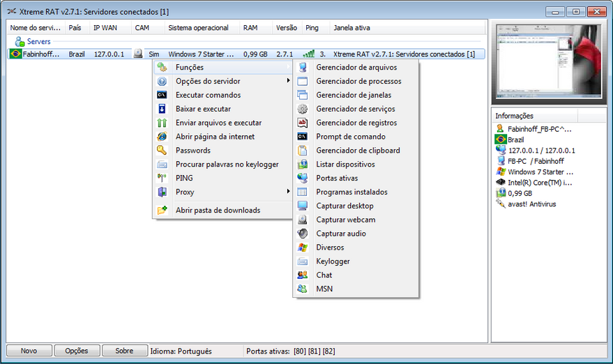Image resolution: width=613 pixels, height=364 pixels.
Task: Click the Chat people icon
Action: pyautogui.click(x=303, y=275)
